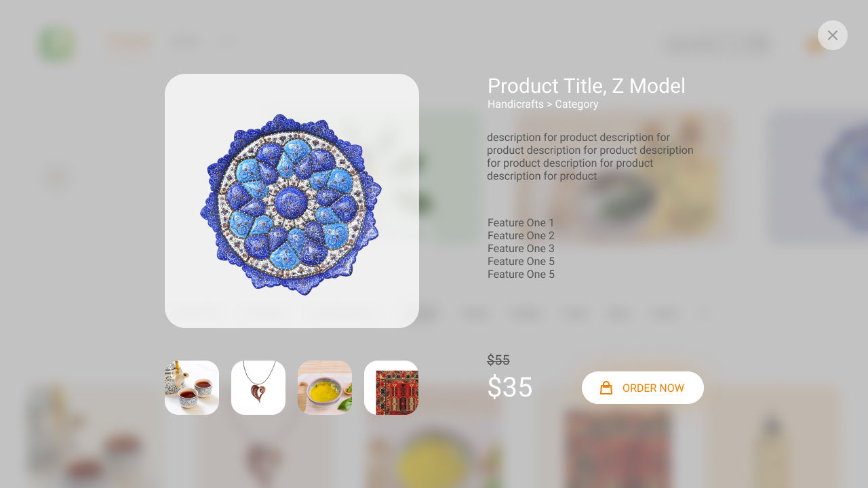Screen dimensions: 868x488
Task: Click the Feature One 1 line
Action: (x=521, y=223)
